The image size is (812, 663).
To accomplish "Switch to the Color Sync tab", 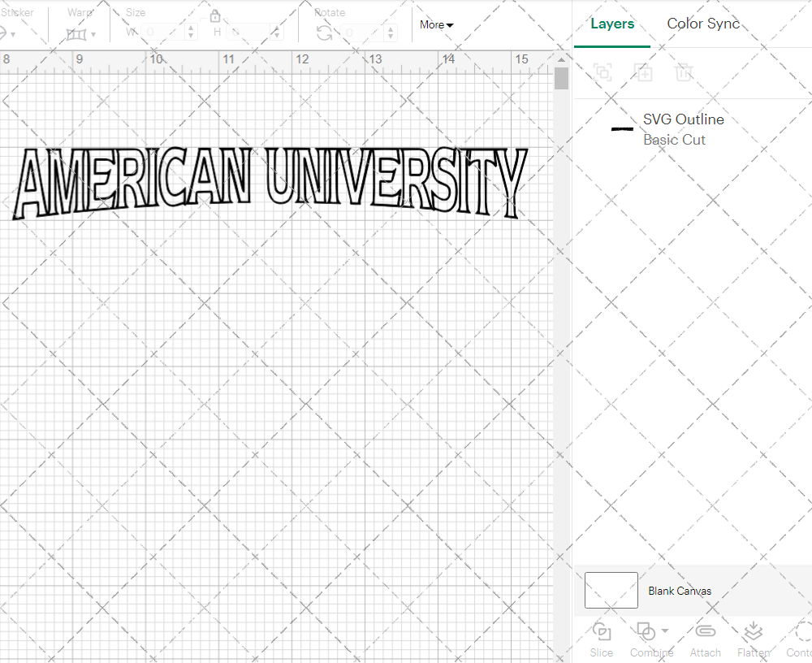I will 703,24.
